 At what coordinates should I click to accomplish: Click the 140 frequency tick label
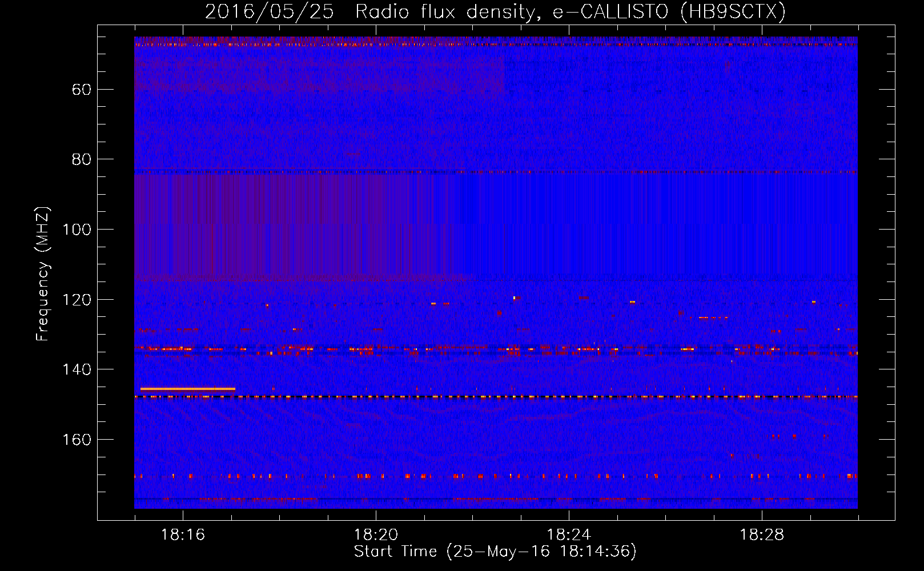pos(77,369)
